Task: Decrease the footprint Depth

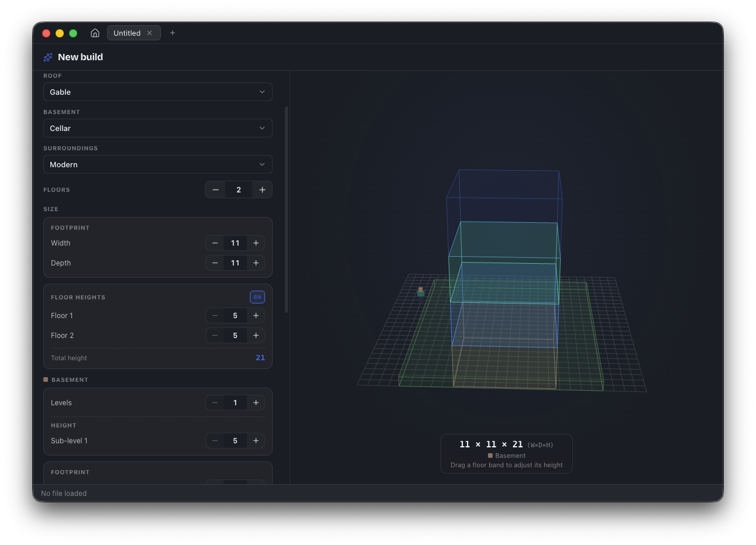Action: click(x=215, y=263)
